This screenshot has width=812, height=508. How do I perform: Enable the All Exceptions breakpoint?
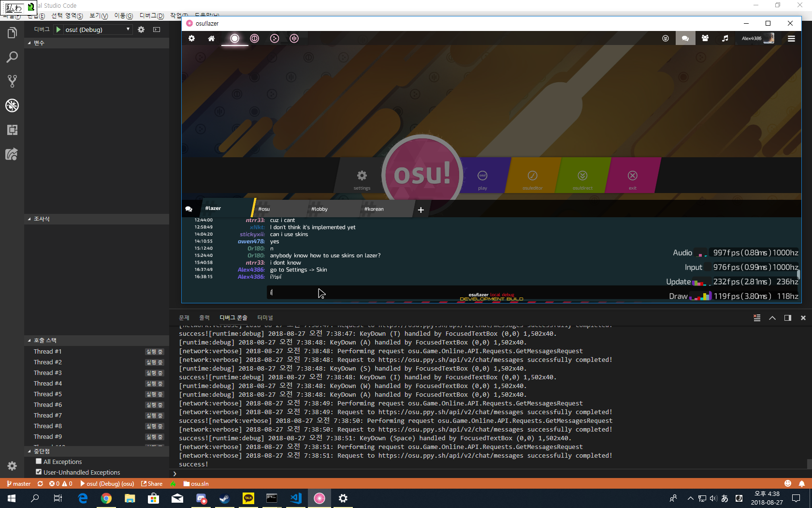click(x=39, y=461)
